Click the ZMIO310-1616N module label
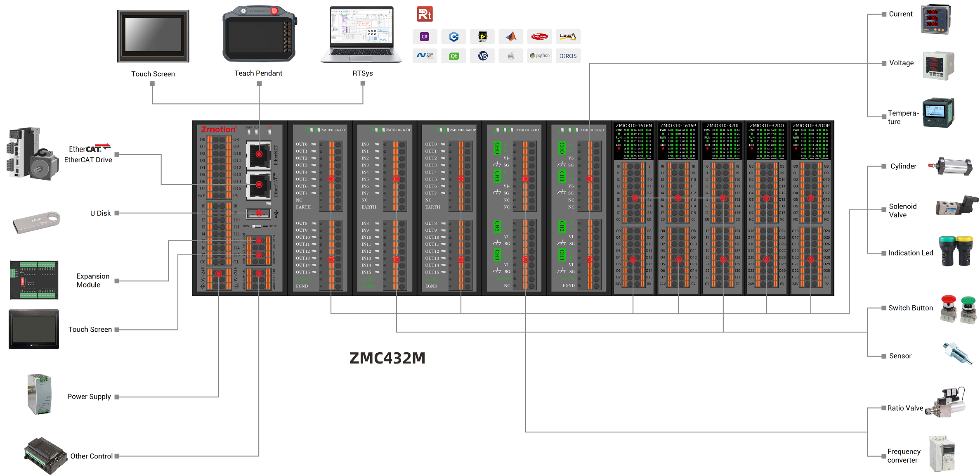The width and height of the screenshot is (980, 475). tap(634, 126)
